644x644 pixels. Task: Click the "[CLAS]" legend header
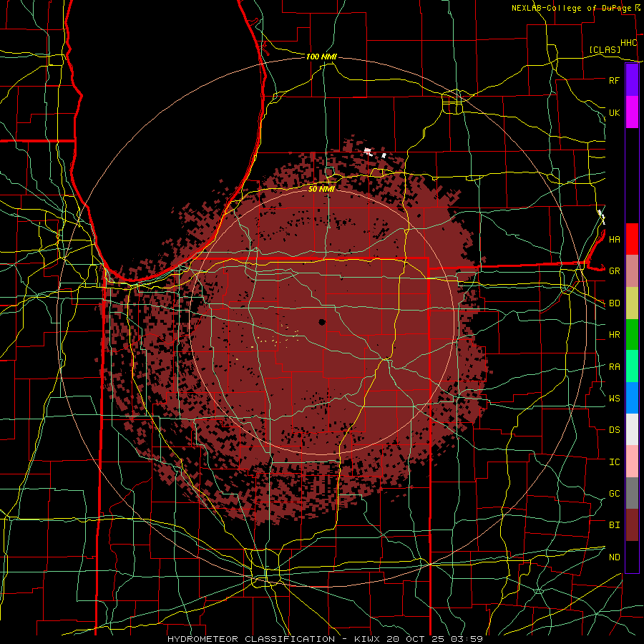click(605, 49)
